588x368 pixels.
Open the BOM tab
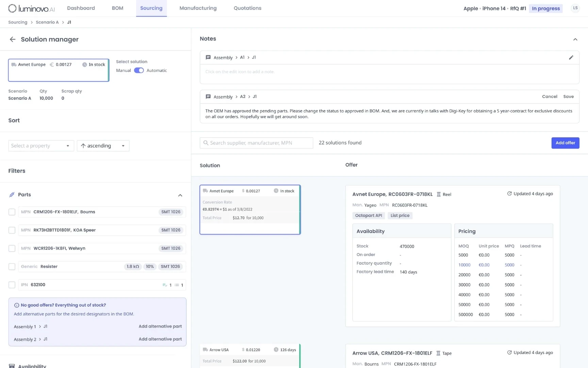(117, 8)
